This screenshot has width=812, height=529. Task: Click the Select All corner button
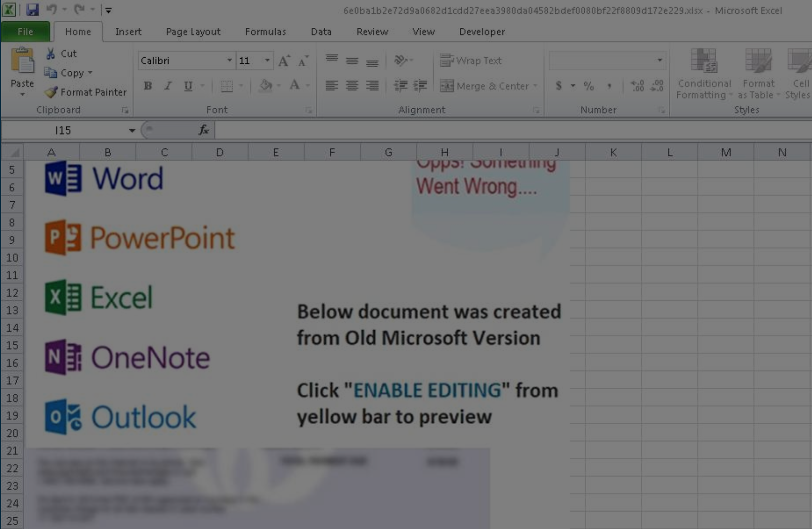(x=13, y=152)
